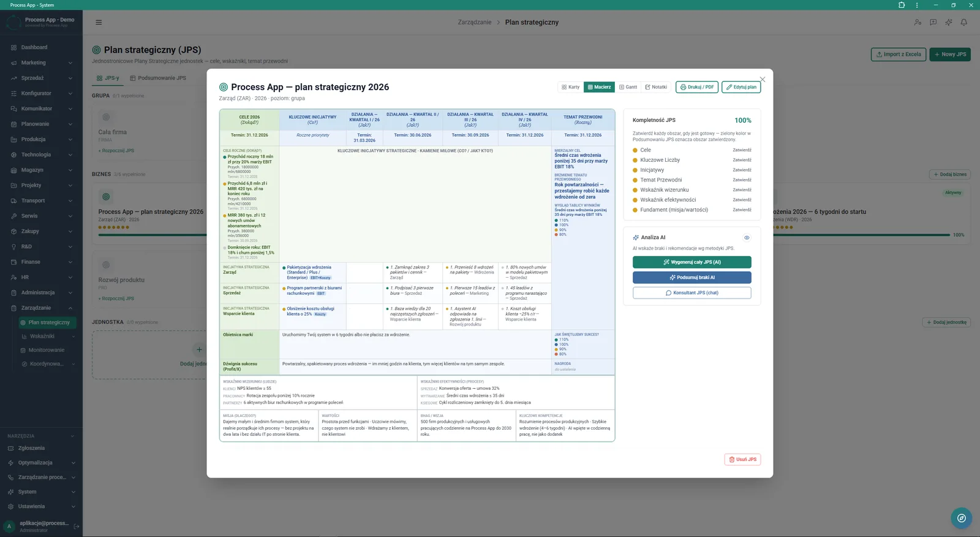
Task: Open the messages icon in top bar
Action: pyautogui.click(x=933, y=22)
